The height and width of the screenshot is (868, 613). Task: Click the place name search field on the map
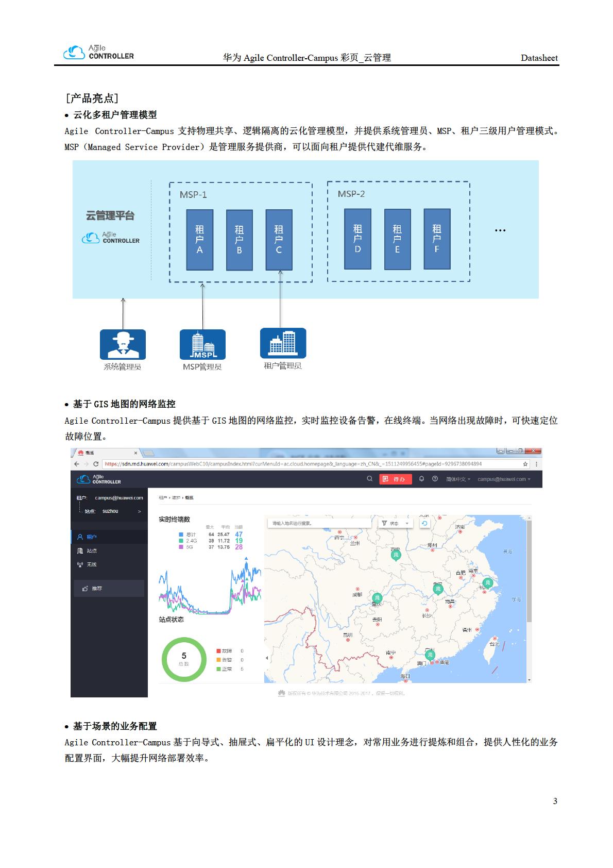pyautogui.click(x=319, y=523)
